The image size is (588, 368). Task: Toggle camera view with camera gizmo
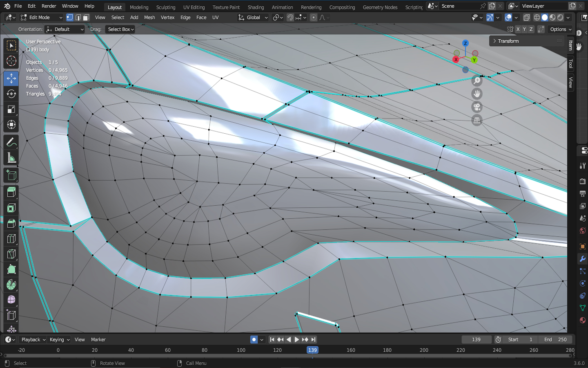click(x=477, y=107)
